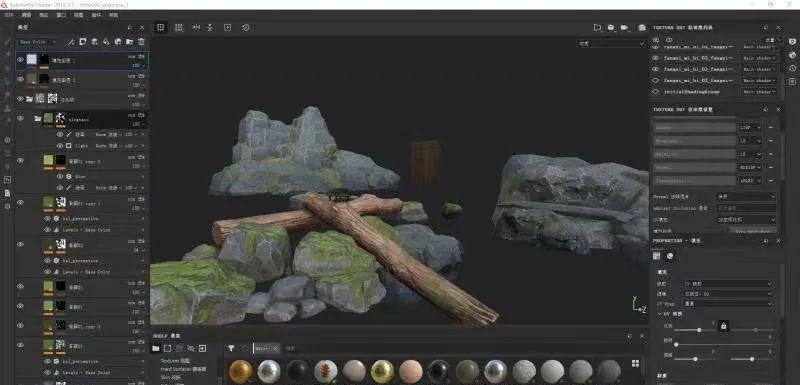This screenshot has width=800, height=385.
Task: Open the 映射 UV projection dropdown
Action: pyautogui.click(x=728, y=284)
